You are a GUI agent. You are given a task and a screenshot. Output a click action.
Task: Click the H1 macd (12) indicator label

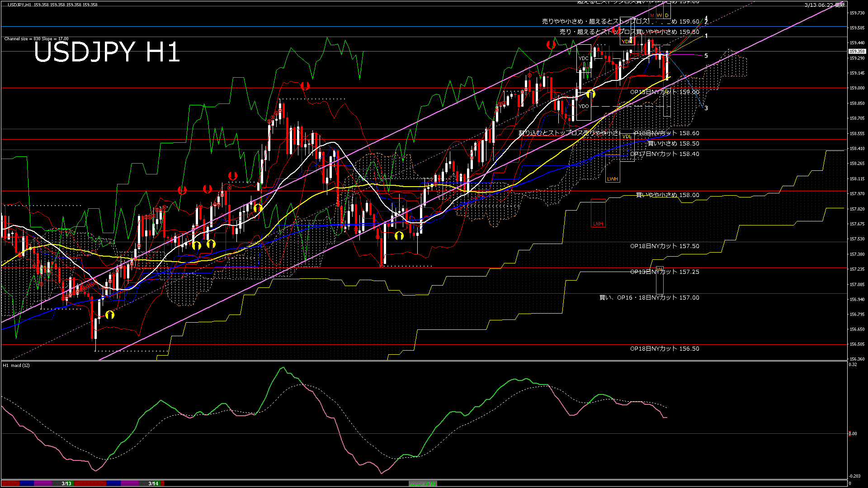(16, 365)
